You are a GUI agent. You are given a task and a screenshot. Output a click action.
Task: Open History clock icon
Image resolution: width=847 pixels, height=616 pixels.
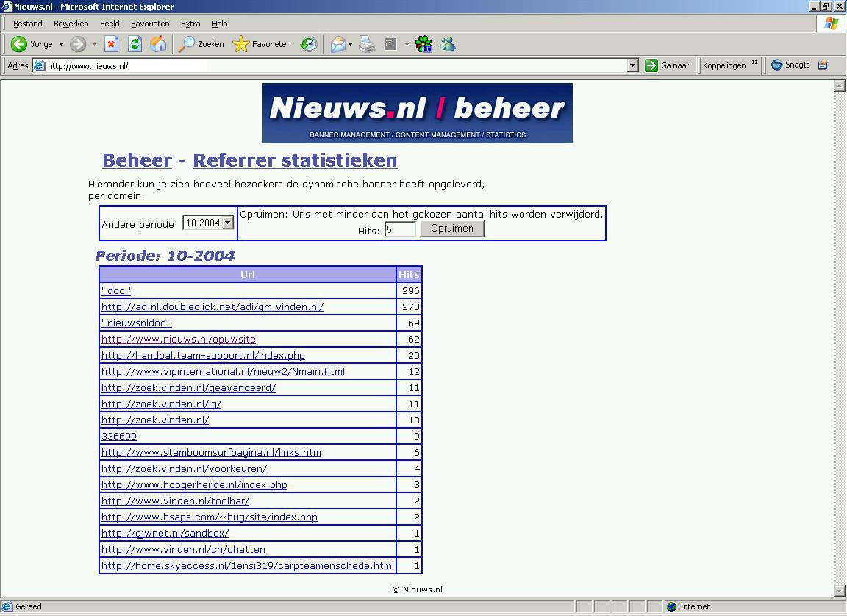pyautogui.click(x=309, y=44)
